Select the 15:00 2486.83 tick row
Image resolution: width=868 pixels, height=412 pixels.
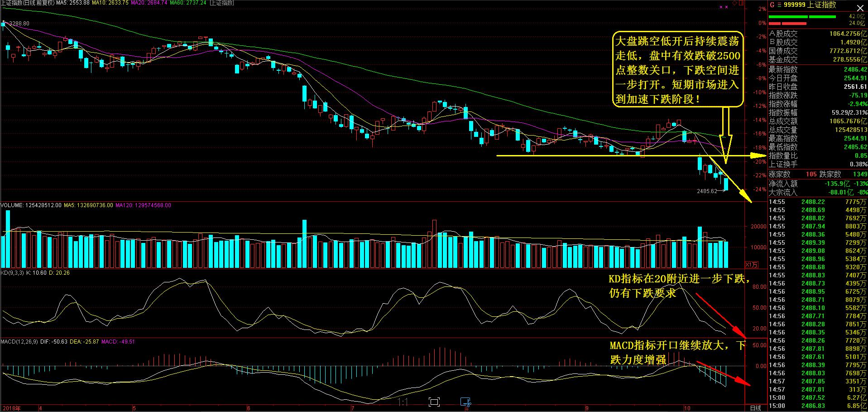(818, 406)
